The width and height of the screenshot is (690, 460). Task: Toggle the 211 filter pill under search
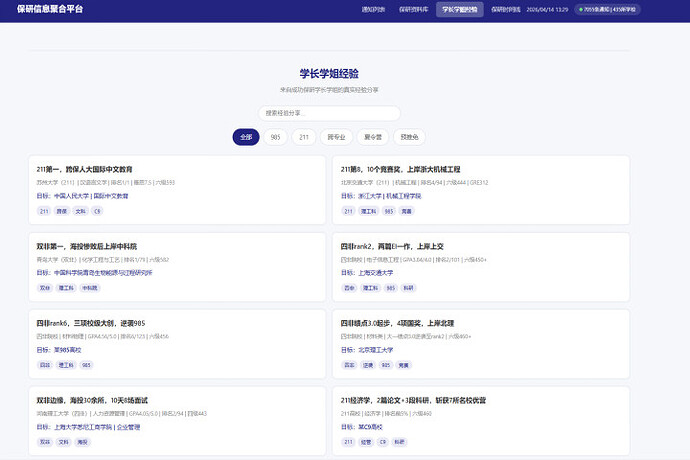pyautogui.click(x=304, y=137)
